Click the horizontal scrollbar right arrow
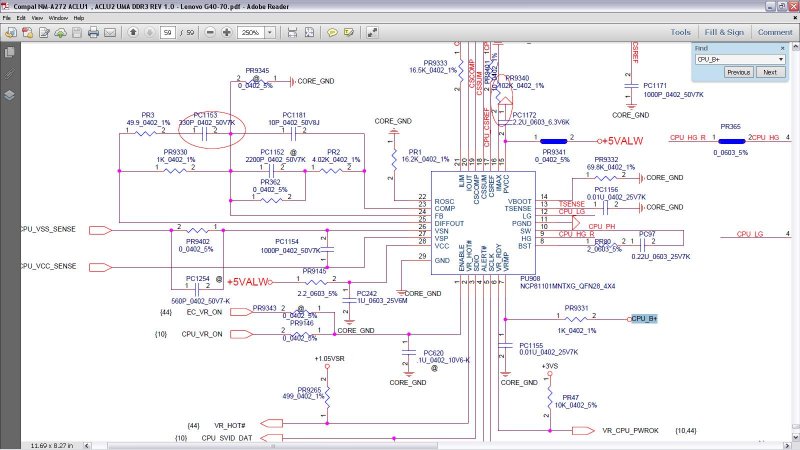The width and height of the screenshot is (800, 450). pyautogui.click(x=787, y=445)
